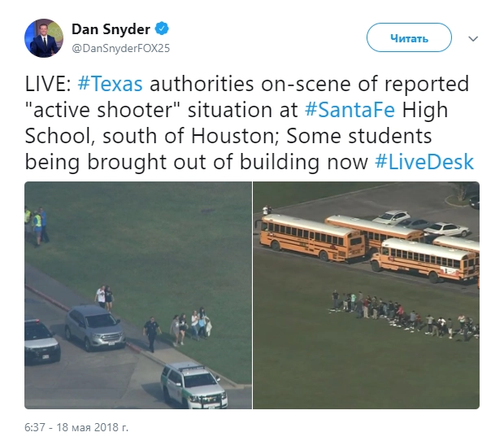504x441 pixels.
Task: Click the silver SUV in the left photo
Action: (95, 327)
